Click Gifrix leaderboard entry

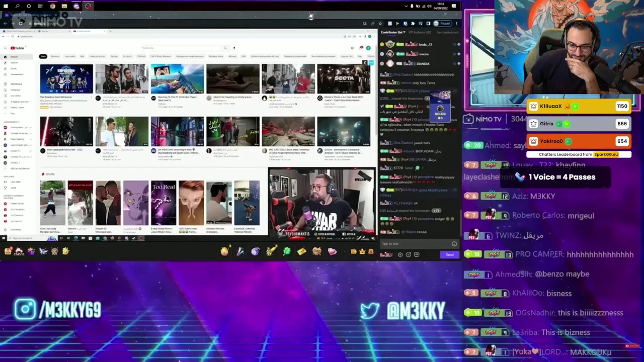pyautogui.click(x=579, y=124)
